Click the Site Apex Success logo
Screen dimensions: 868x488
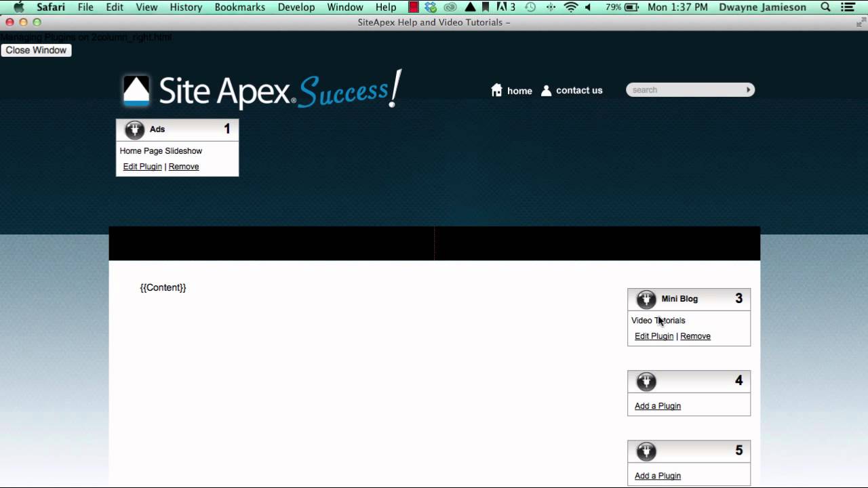tap(262, 89)
